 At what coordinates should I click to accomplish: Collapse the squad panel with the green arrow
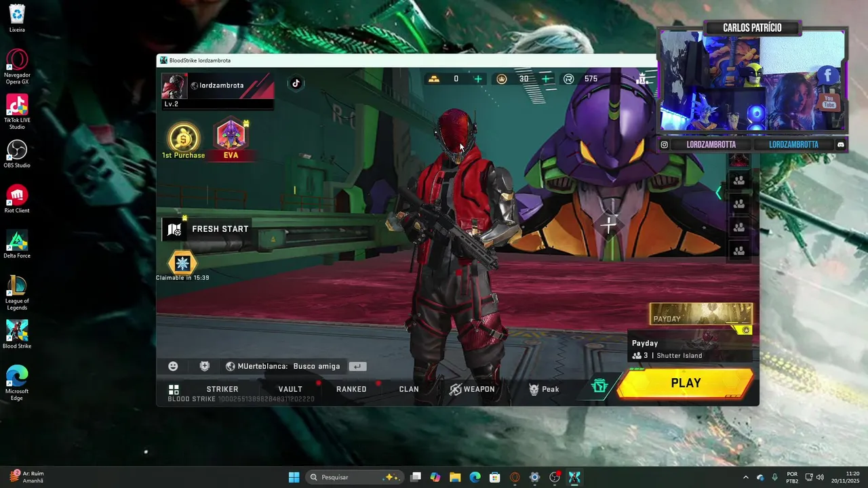(719, 193)
